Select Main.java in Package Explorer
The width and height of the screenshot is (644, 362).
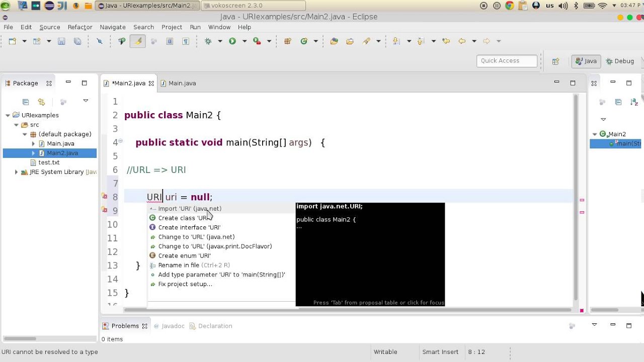[x=60, y=144]
